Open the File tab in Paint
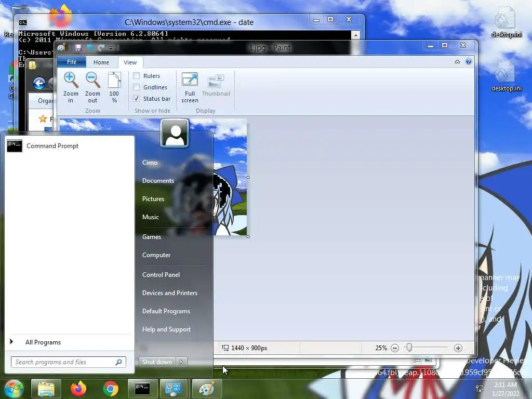The image size is (532, 399). 72,62
